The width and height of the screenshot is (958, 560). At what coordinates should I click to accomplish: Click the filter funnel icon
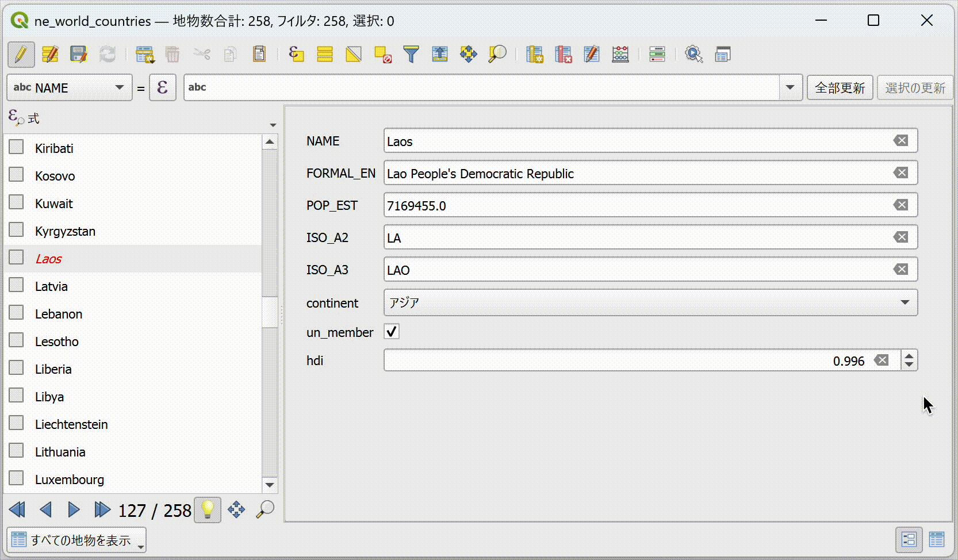point(411,55)
